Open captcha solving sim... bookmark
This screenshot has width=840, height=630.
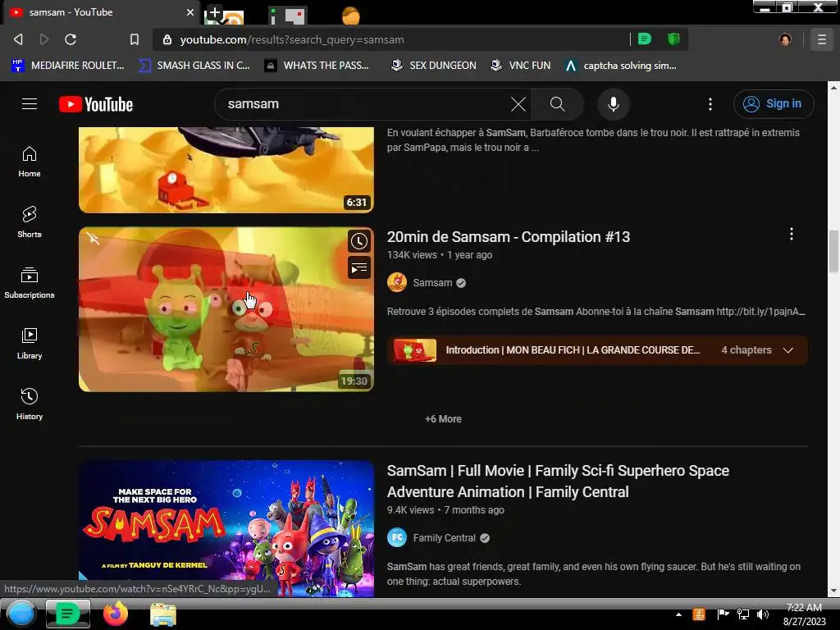621,66
